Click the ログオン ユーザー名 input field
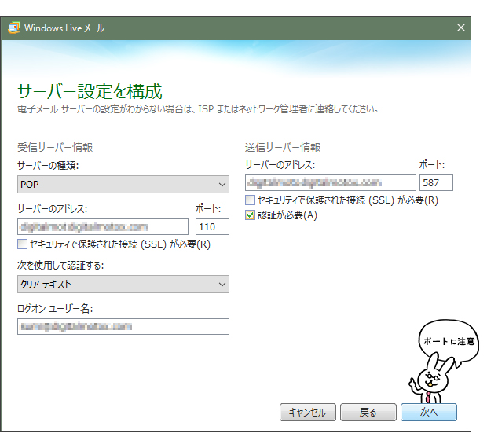This screenshot has width=487, height=448. point(123,326)
